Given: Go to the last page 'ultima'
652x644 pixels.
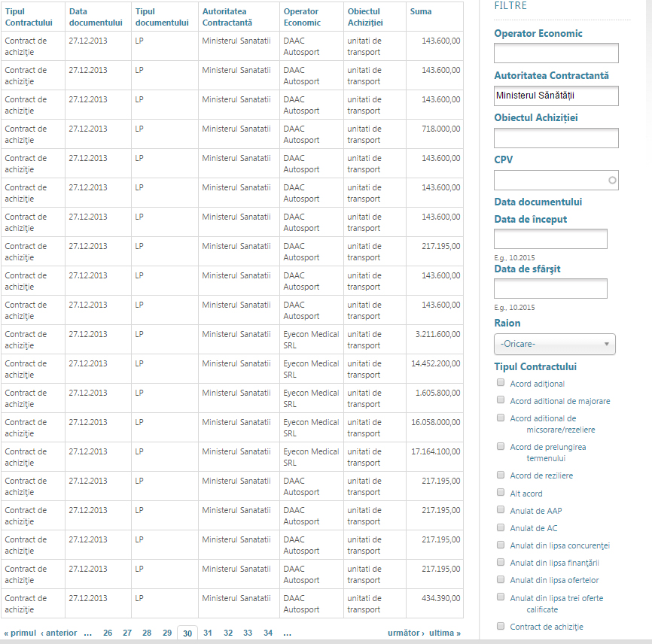Looking at the screenshot, I should [x=445, y=633].
